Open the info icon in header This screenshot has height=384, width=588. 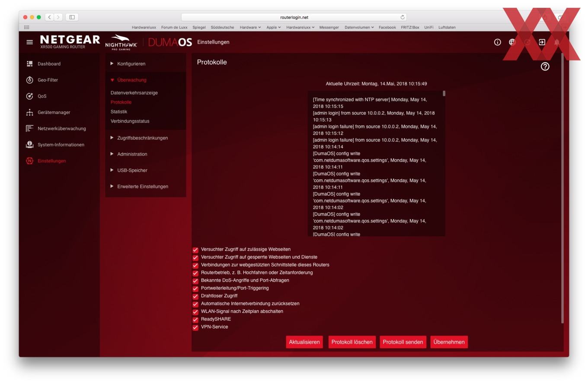[498, 42]
